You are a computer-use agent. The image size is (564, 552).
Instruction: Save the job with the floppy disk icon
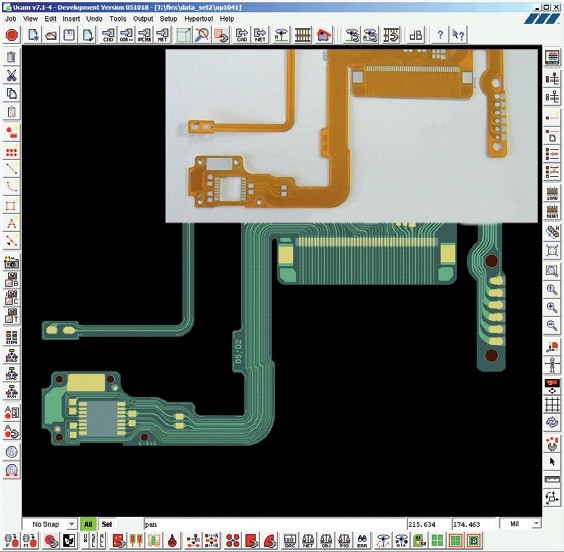click(69, 35)
